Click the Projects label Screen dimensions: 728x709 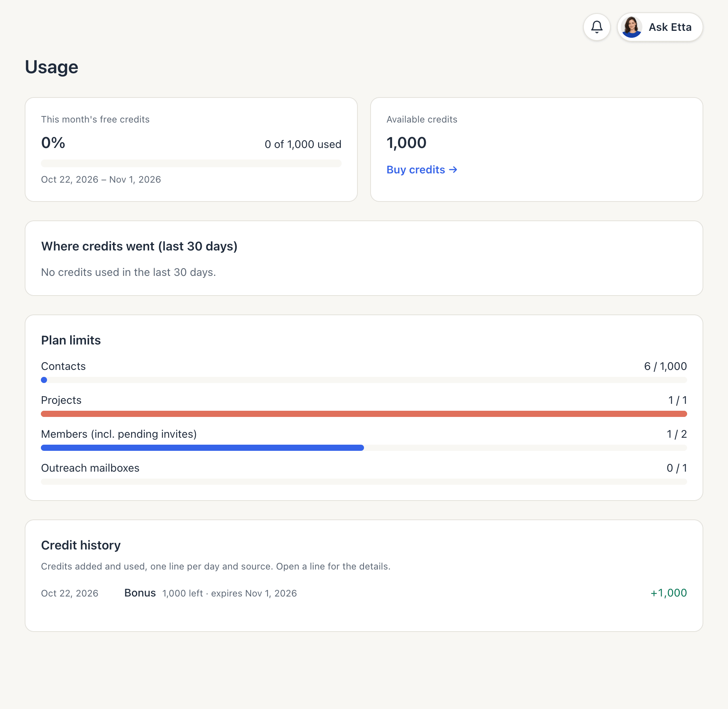(x=61, y=400)
